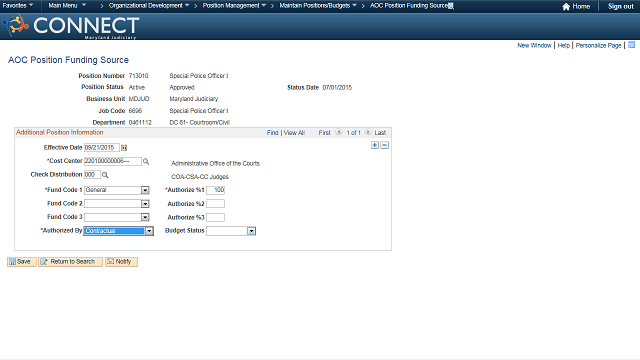This screenshot has width=640, height=360.
Task: Click the Find link
Action: click(273, 133)
